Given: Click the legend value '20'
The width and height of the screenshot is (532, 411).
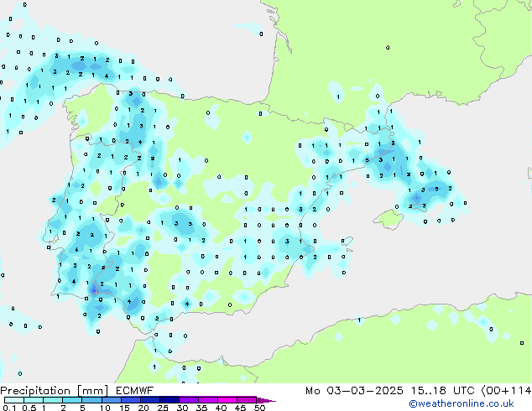Looking at the screenshot, I should click(143, 408).
